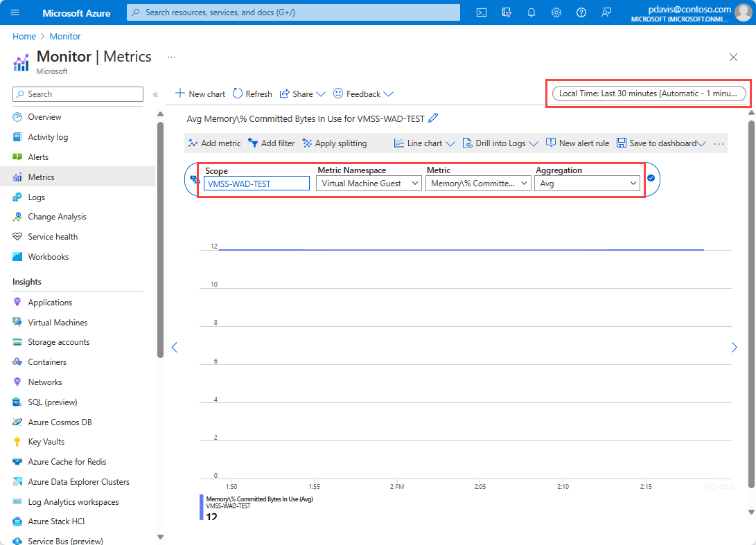The width and height of the screenshot is (756, 545).
Task: Click the more options ellipsis in chart toolbar
Action: tap(719, 143)
